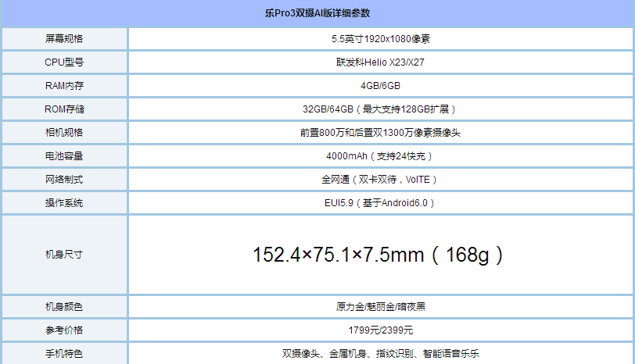Click the value 前置800万和后置双1300万像素摄像头
The image size is (635, 364).
pos(381,133)
